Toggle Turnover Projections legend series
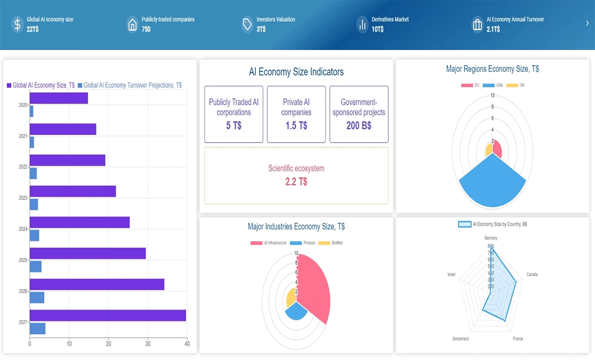Viewport: 595px width, 364px height. (x=129, y=85)
